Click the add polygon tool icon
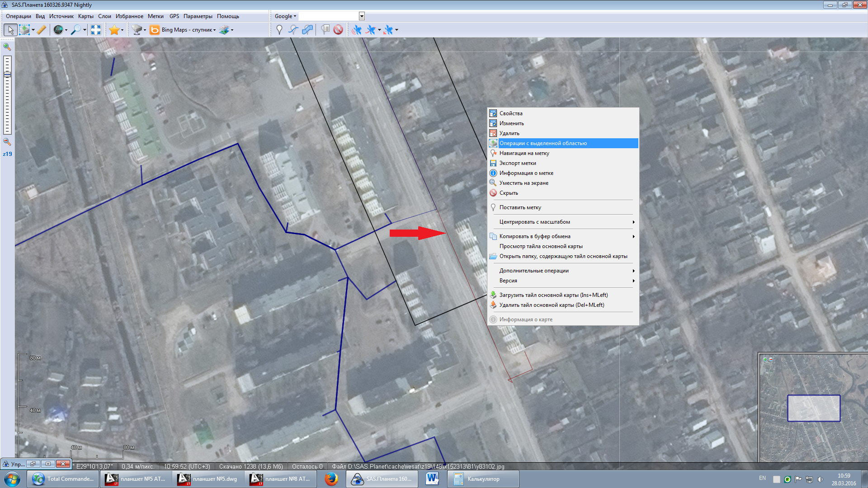 (307, 30)
